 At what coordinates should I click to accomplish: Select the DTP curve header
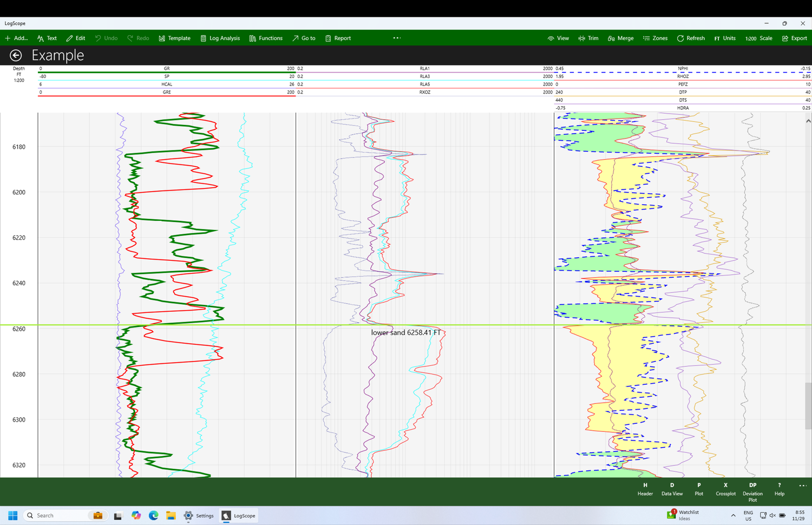[x=683, y=93]
